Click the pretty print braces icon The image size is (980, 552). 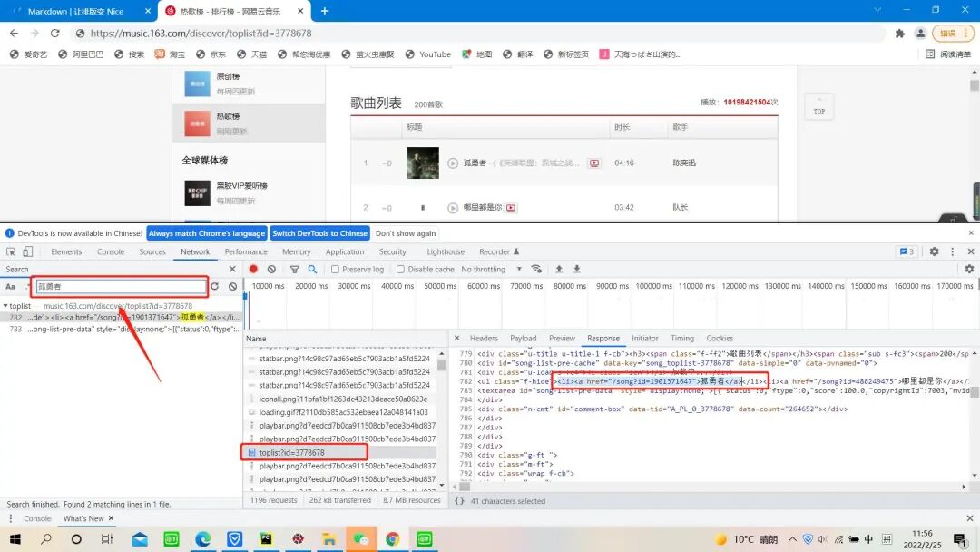point(459,501)
